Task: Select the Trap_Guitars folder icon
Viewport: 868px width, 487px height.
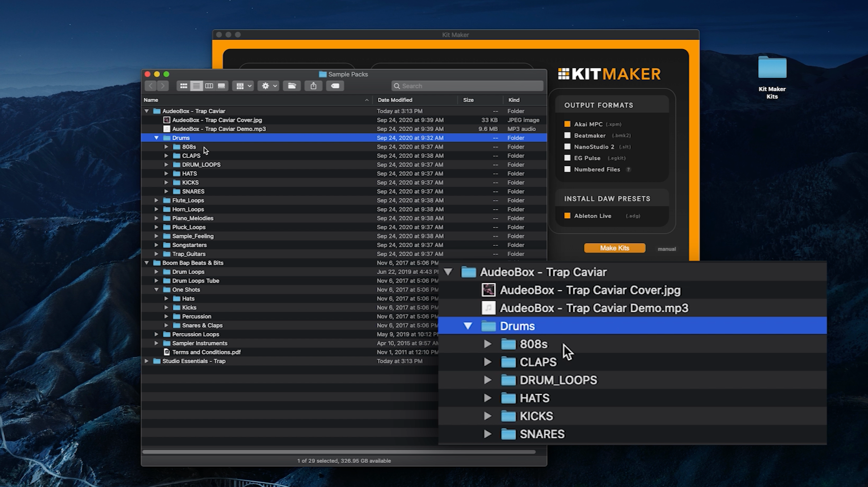Action: 167,254
